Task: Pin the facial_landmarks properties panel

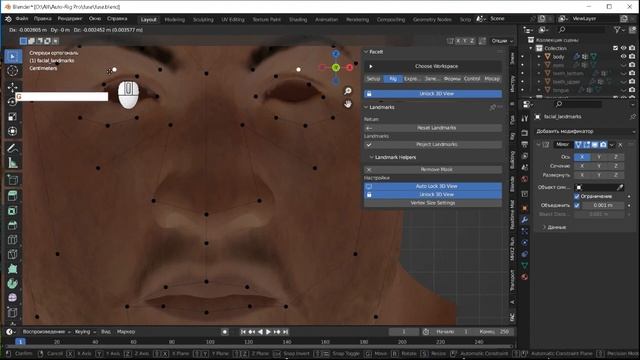Action: 632,117
